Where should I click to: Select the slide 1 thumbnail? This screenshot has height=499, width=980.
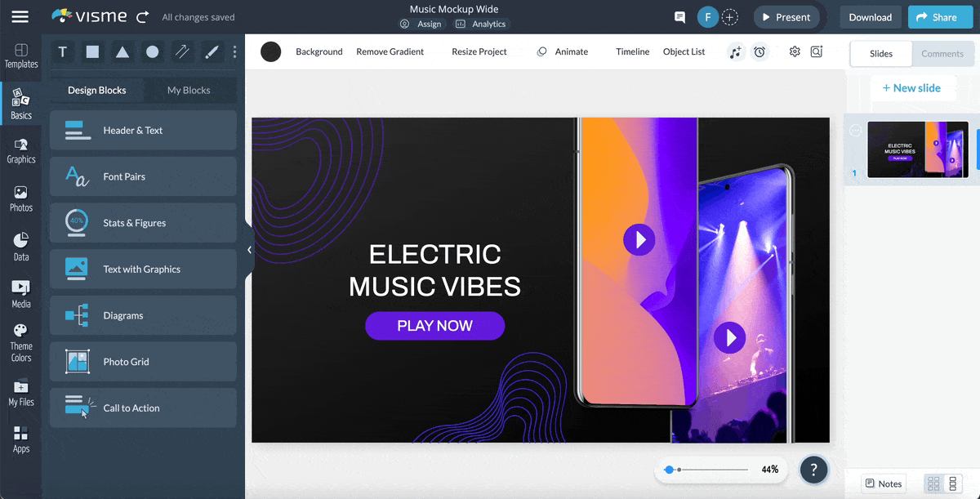click(917, 149)
